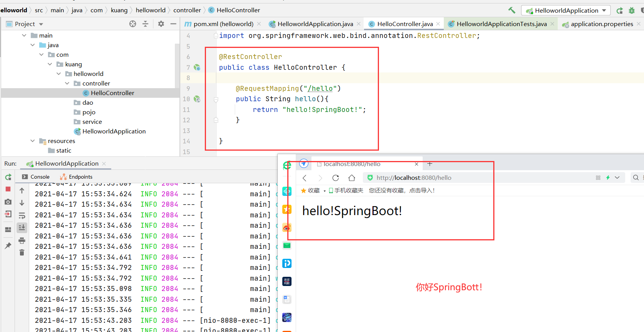Click the fold marker next to line 10
Viewport: 644px width, 332px height.
pos(216,100)
